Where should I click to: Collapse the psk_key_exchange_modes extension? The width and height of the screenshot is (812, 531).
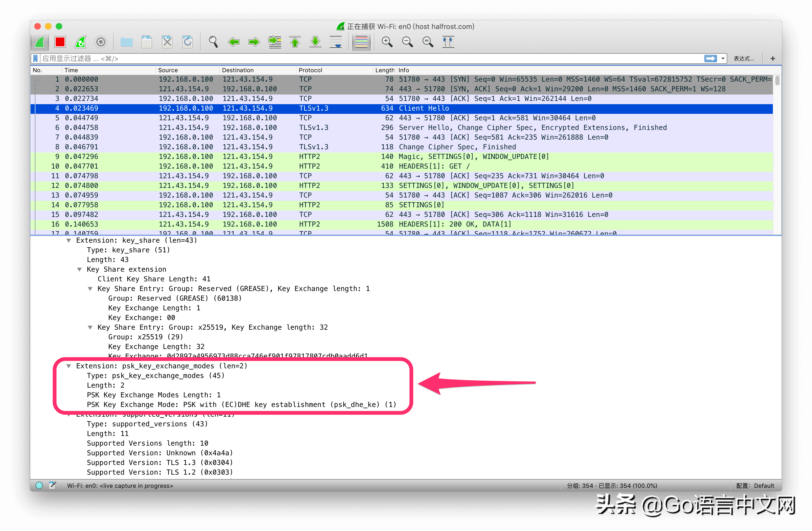pyautogui.click(x=69, y=366)
